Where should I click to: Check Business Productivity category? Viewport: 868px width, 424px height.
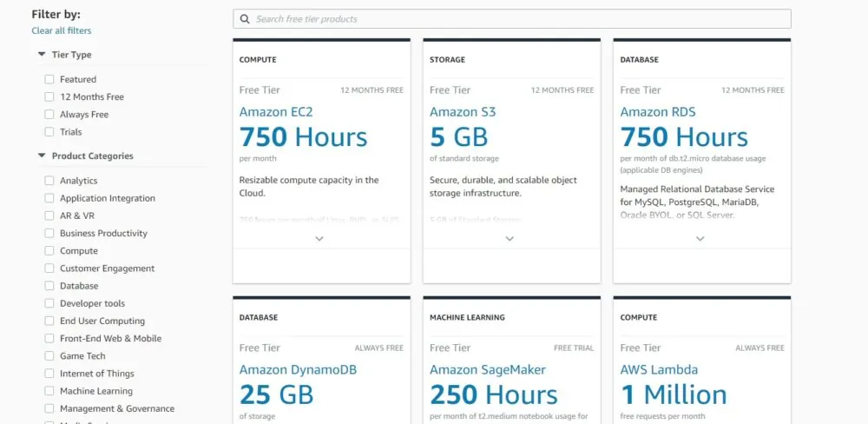coord(49,234)
